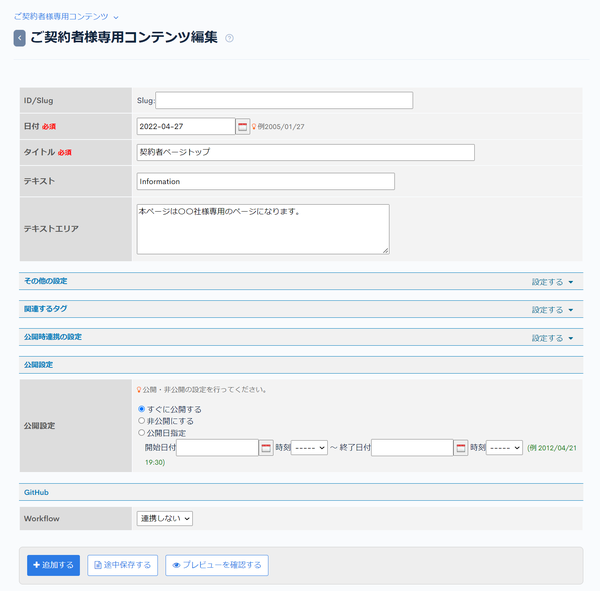Click the GitHub section heading
600x591 pixels.
point(36,492)
